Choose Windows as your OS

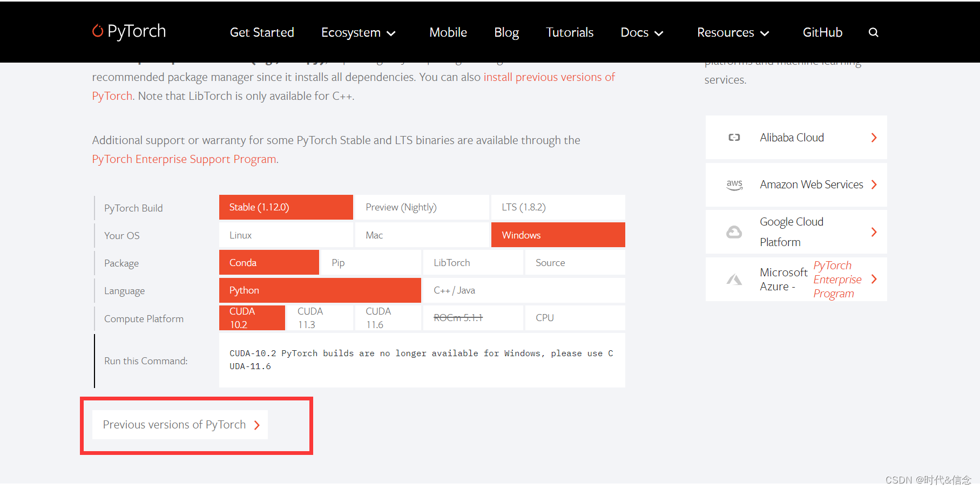click(558, 235)
